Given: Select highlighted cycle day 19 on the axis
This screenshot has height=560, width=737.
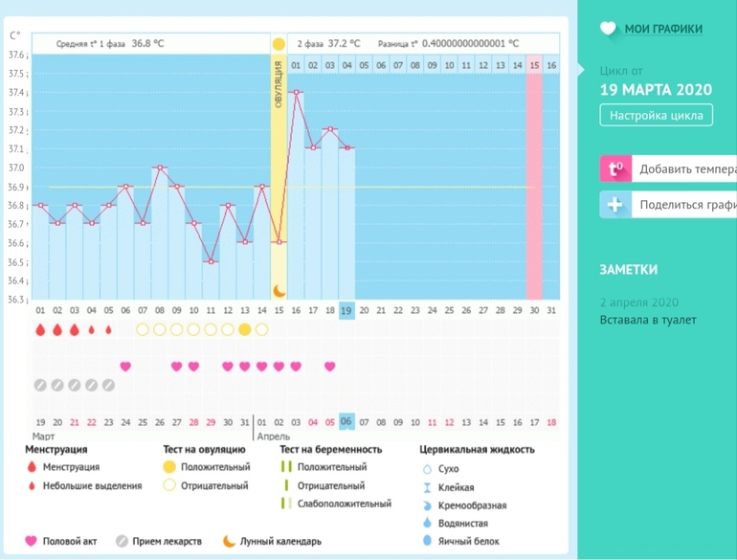Looking at the screenshot, I should pyautogui.click(x=346, y=310).
